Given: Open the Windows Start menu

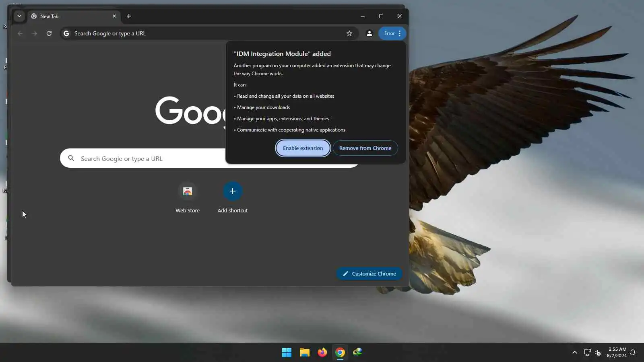Looking at the screenshot, I should 287,353.
